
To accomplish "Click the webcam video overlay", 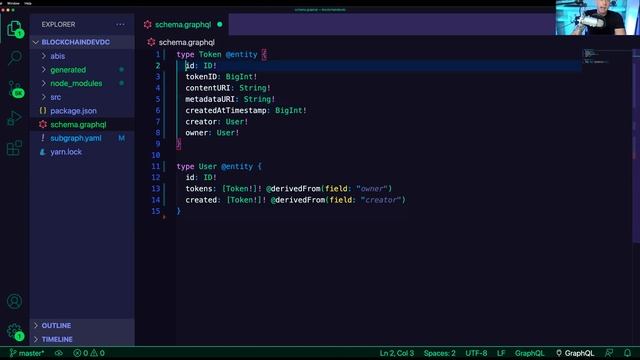I will [597, 18].
